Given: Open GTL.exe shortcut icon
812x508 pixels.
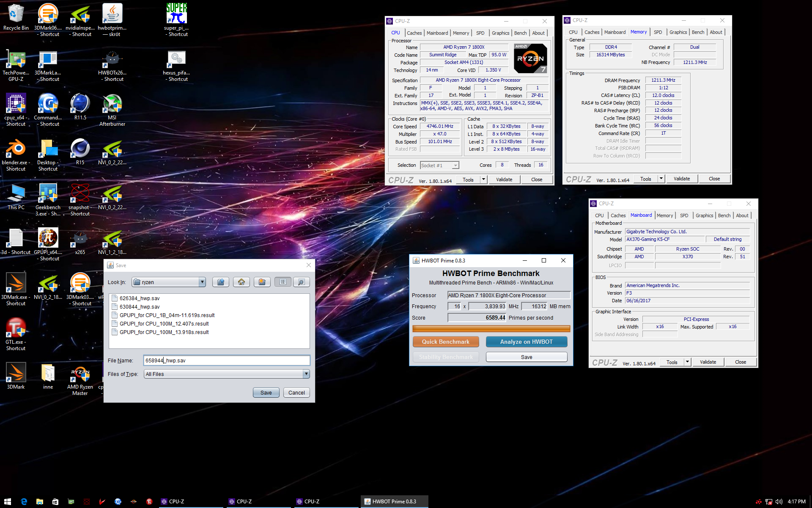Looking at the screenshot, I should (x=16, y=334).
